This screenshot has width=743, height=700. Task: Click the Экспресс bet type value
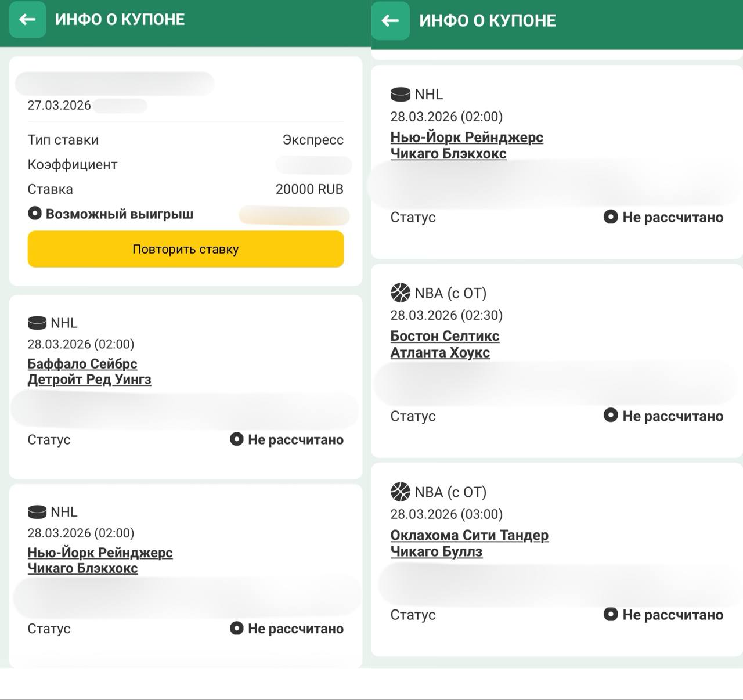pos(313,140)
